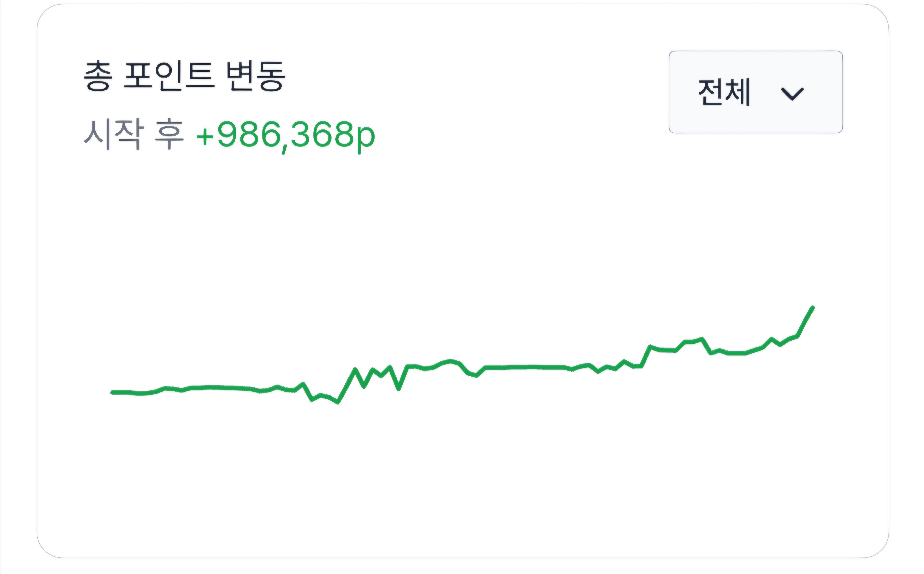
Task: Click the steep final rise of the line
Action: (x=805, y=322)
